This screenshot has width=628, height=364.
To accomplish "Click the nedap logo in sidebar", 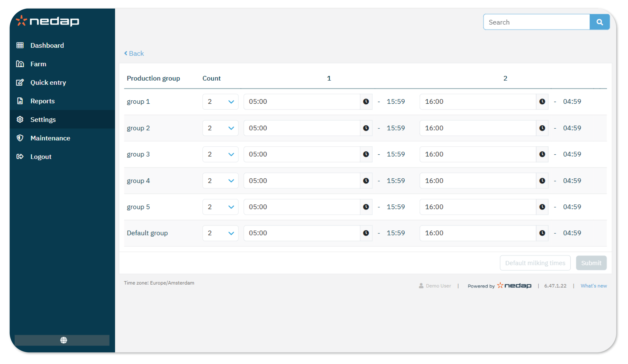I will coord(47,21).
